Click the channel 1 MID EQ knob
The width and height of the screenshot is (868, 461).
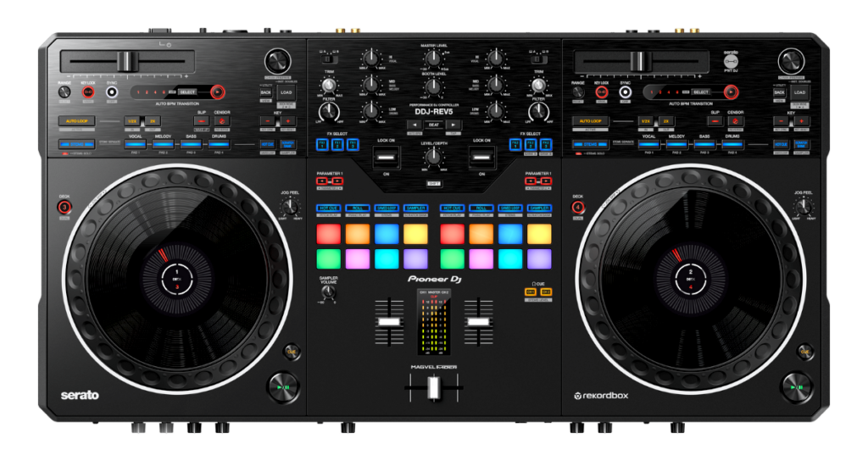pos(370,86)
